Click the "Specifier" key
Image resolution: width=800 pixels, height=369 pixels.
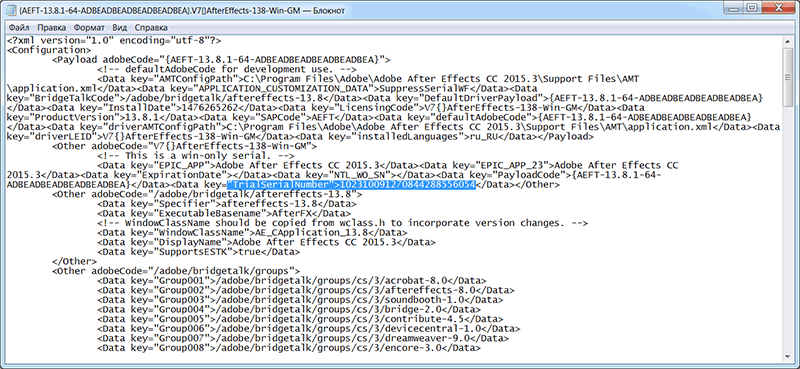[185, 205]
